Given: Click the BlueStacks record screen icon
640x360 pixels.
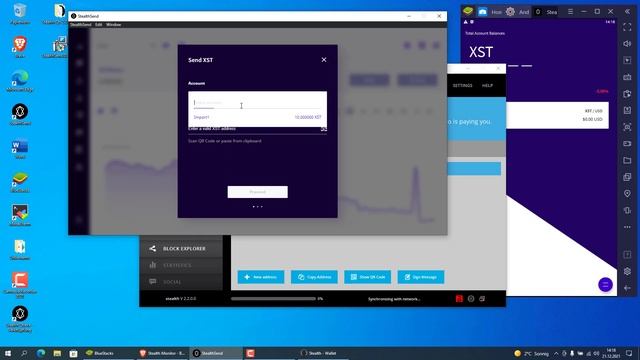Looking at the screenshot, I should tap(627, 144).
